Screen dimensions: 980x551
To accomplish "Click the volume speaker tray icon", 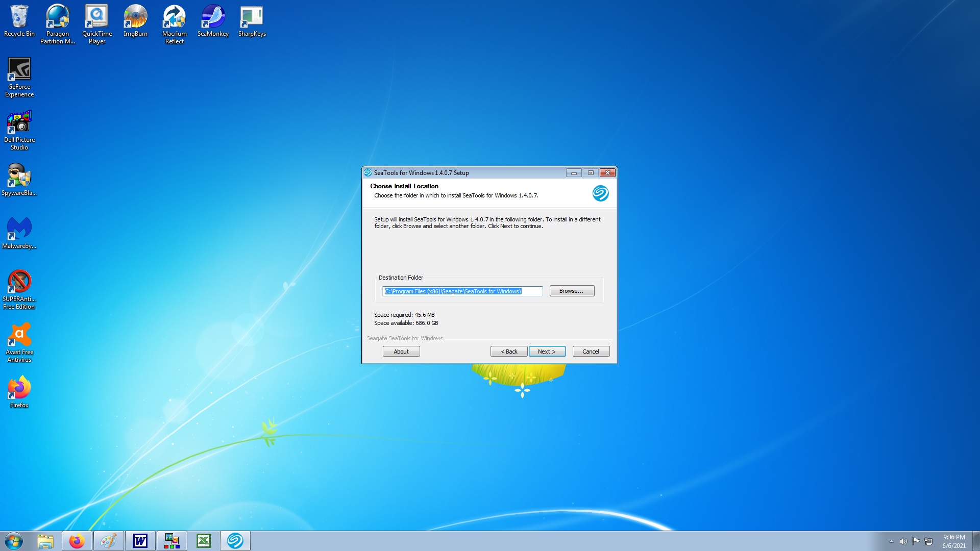I will point(903,541).
